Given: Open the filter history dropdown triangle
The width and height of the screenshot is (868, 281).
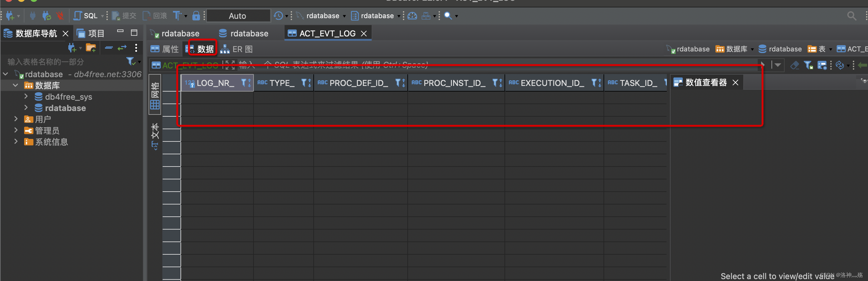Looking at the screenshot, I should click(x=778, y=65).
